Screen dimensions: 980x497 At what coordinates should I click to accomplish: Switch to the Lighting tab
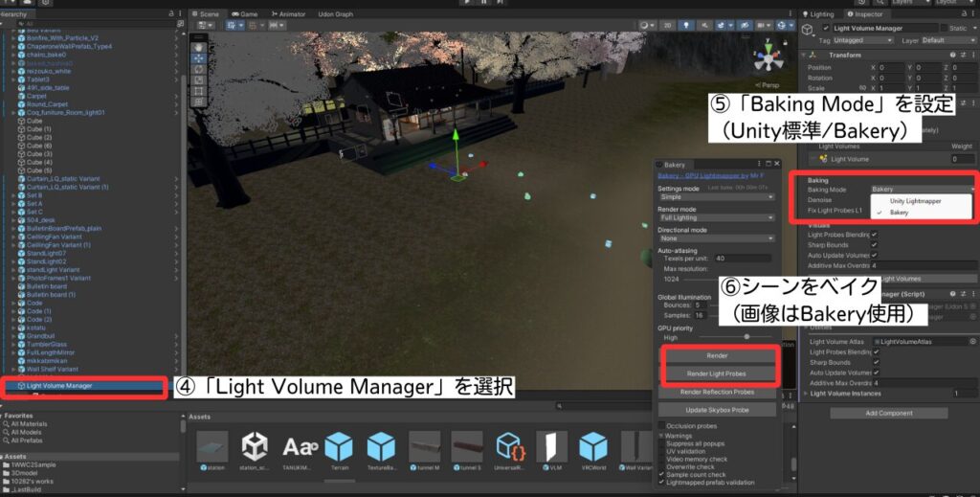tap(818, 13)
